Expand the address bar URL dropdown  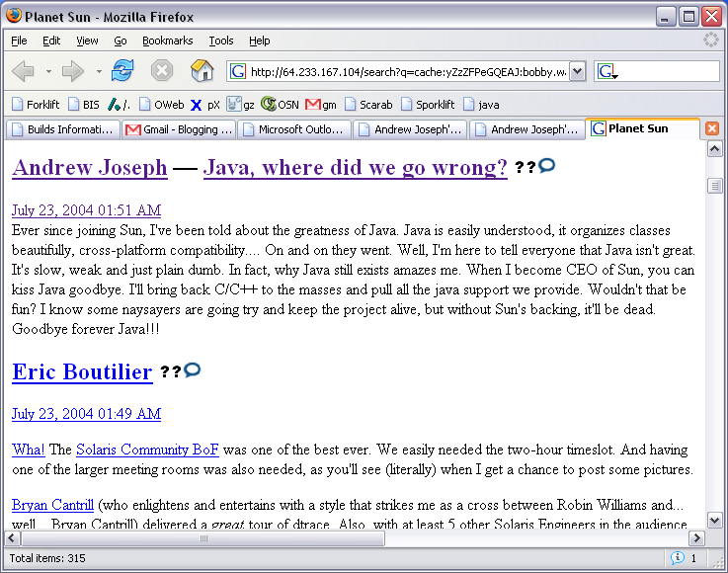[577, 71]
